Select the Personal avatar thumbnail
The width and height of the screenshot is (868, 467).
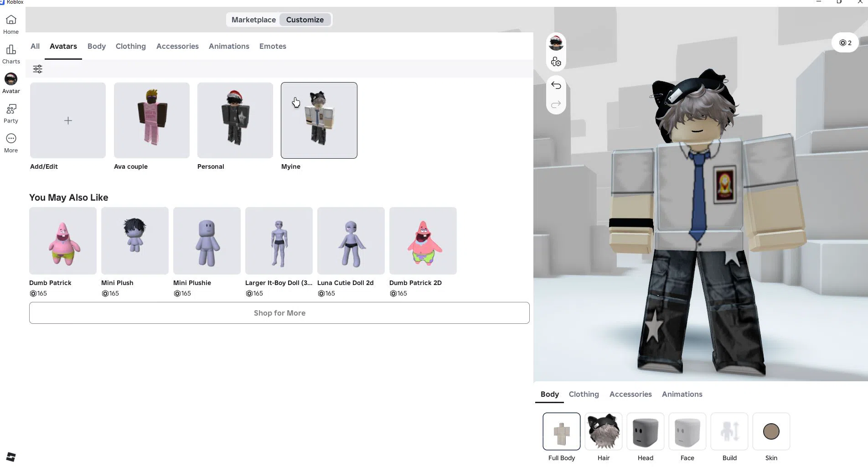coord(235,120)
